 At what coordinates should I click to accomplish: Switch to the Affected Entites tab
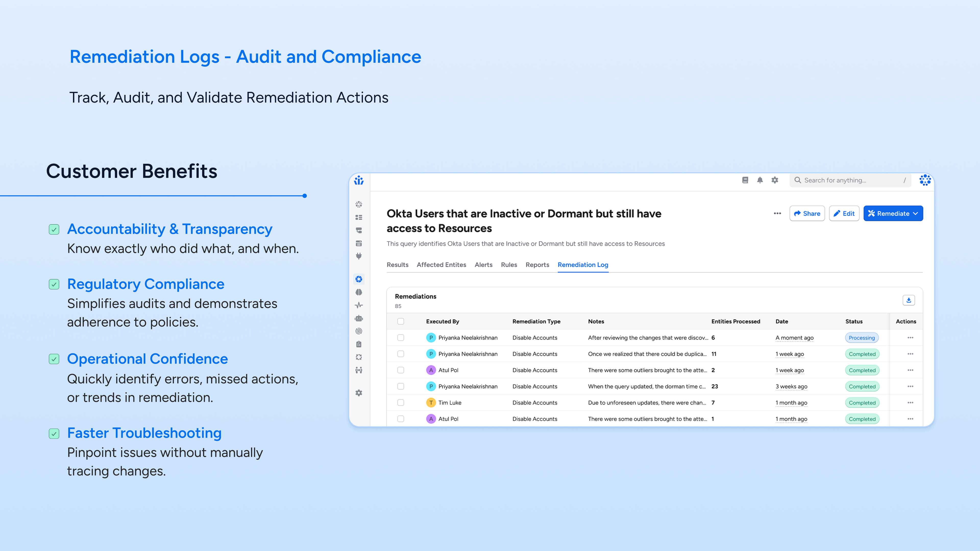[x=441, y=265]
